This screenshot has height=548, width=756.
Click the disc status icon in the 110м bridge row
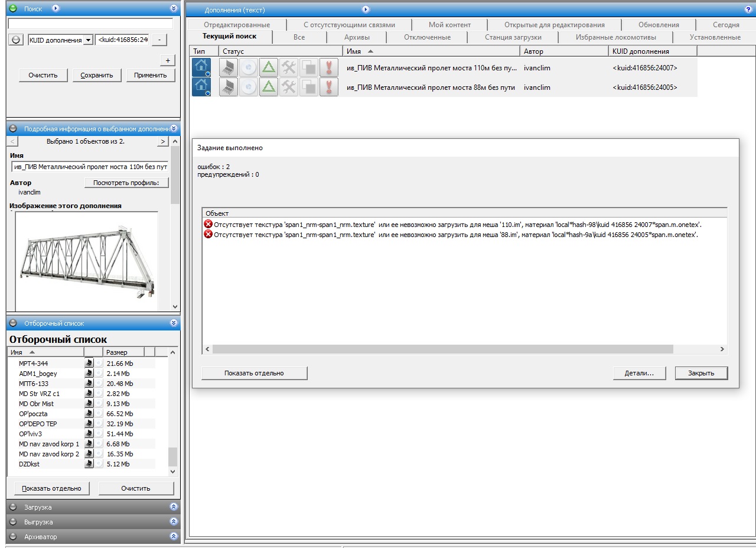click(x=249, y=68)
